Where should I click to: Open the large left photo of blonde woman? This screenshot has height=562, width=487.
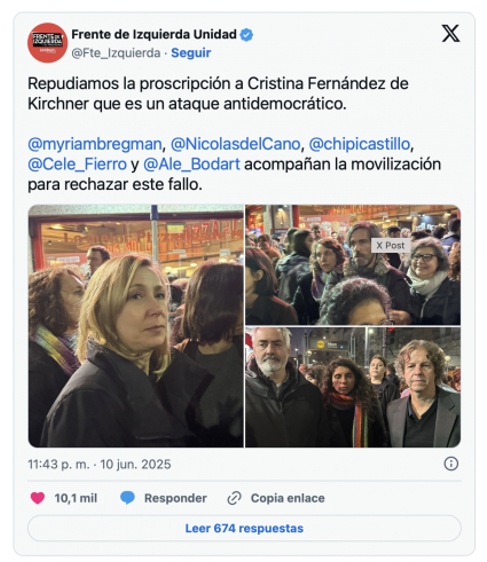[x=136, y=326]
